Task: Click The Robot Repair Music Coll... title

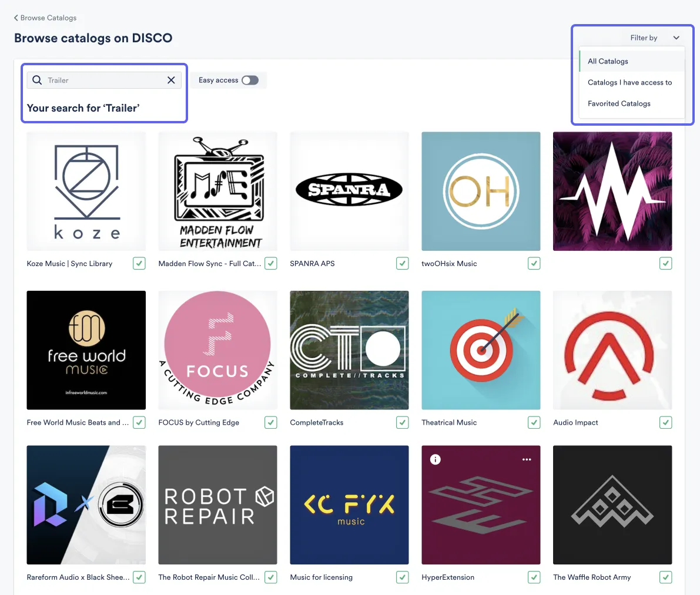Action: coord(209,577)
